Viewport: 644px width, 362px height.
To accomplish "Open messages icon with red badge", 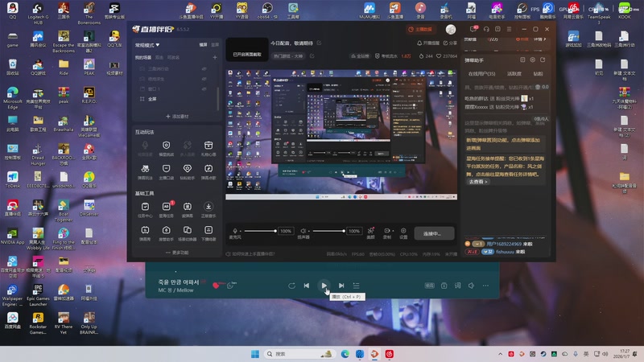I will pyautogui.click(x=473, y=29).
